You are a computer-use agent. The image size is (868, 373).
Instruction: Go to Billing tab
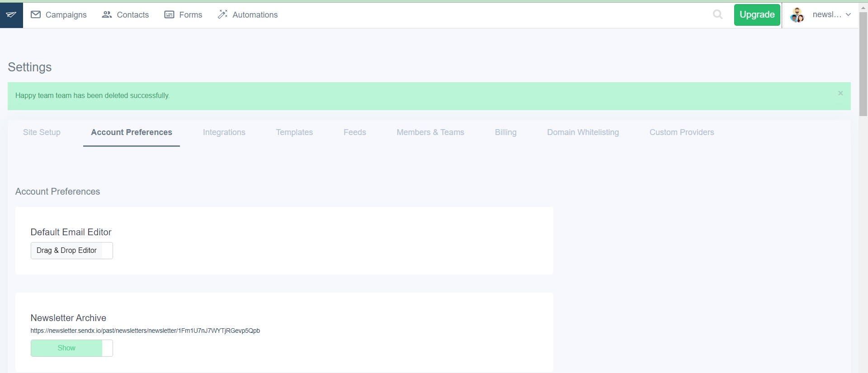pos(505,132)
